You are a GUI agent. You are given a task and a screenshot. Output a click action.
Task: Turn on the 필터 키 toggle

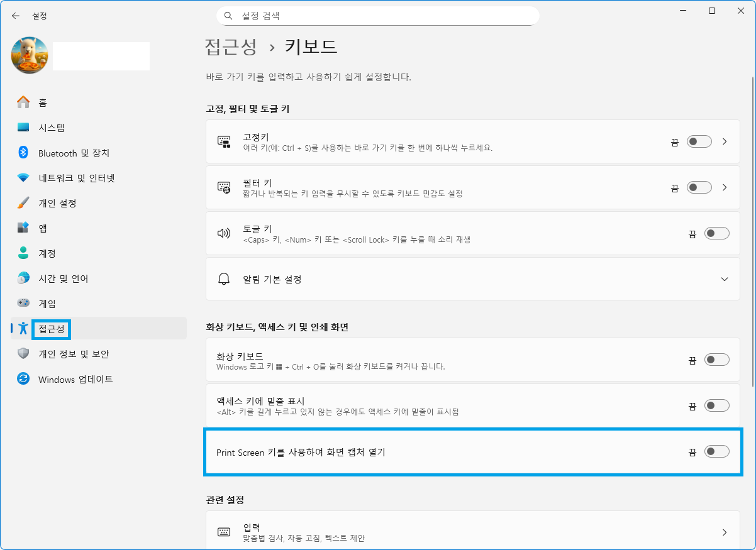click(699, 187)
